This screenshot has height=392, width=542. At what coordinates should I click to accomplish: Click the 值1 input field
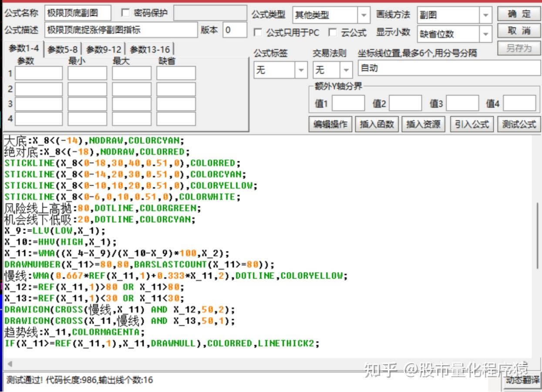pos(348,103)
